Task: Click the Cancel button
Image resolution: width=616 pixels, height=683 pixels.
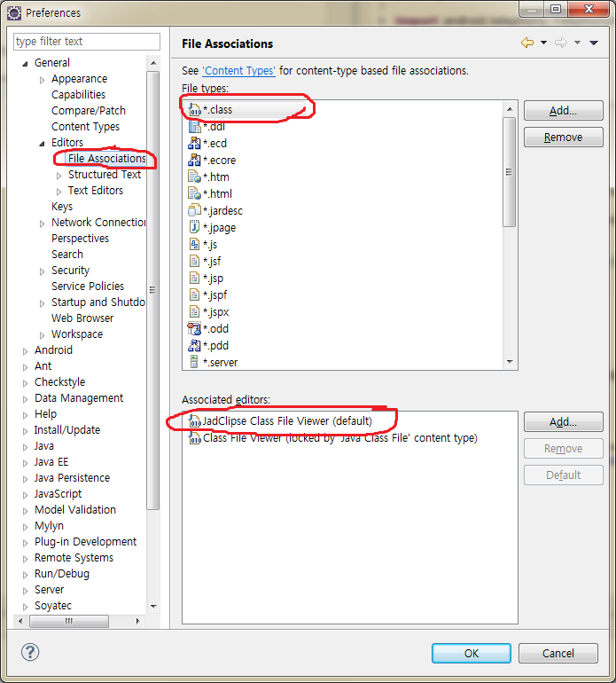Action: [558, 654]
